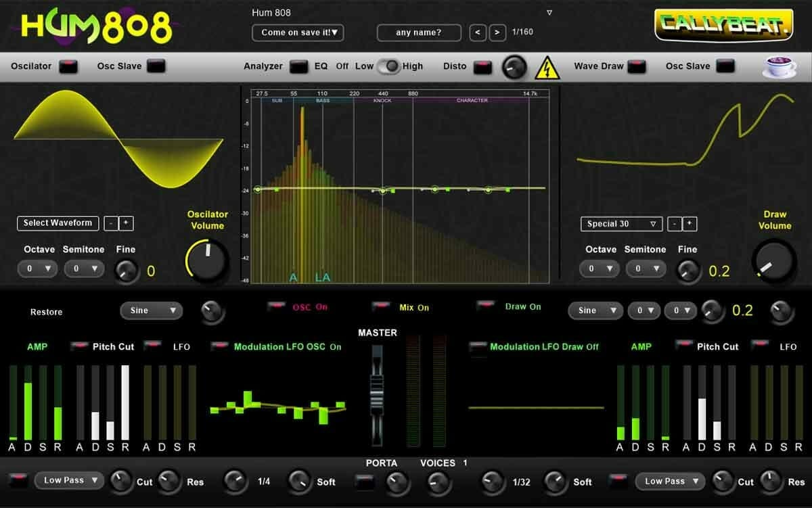Open the Special 30 waveform dropdown
The height and width of the screenshot is (508, 812).
621,224
